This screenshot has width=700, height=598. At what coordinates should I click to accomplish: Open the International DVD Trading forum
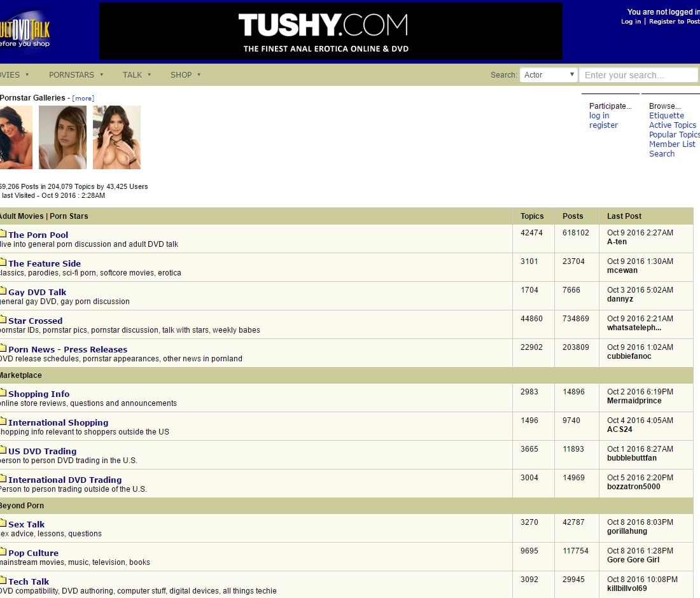[x=65, y=480]
